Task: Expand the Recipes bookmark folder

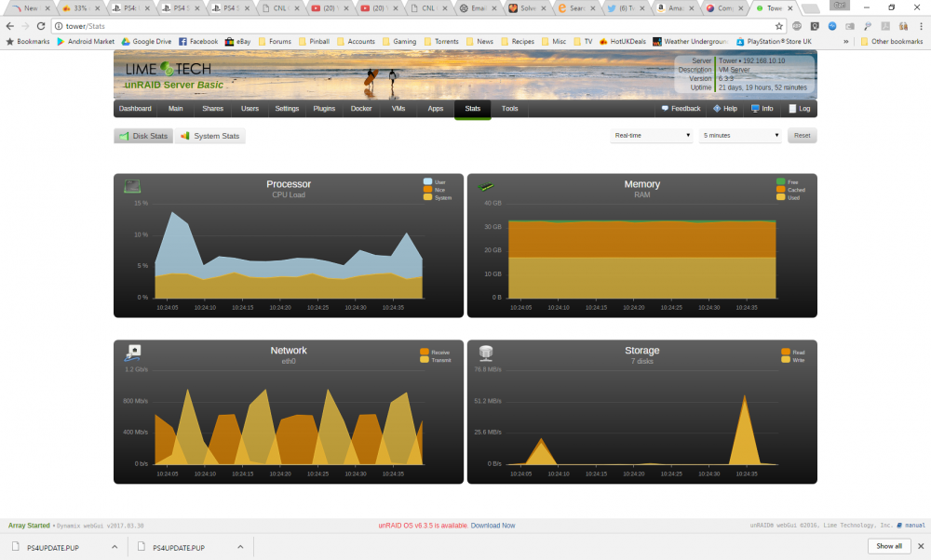Action: point(517,42)
